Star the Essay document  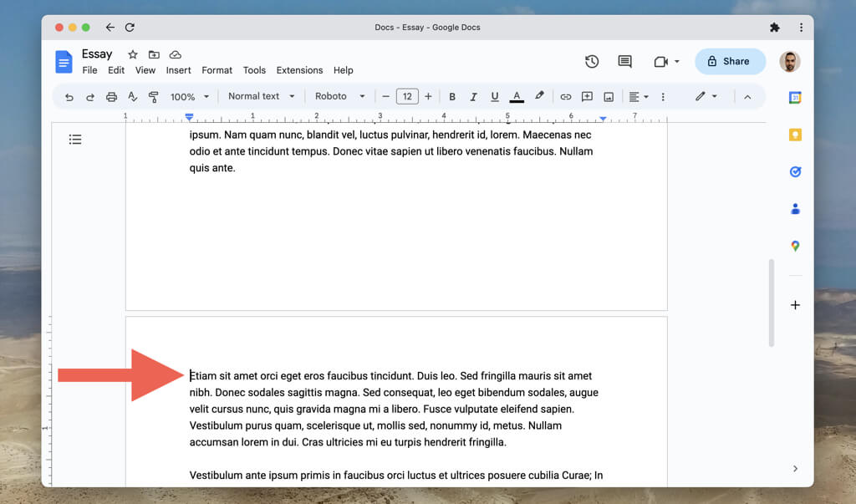pyautogui.click(x=132, y=54)
